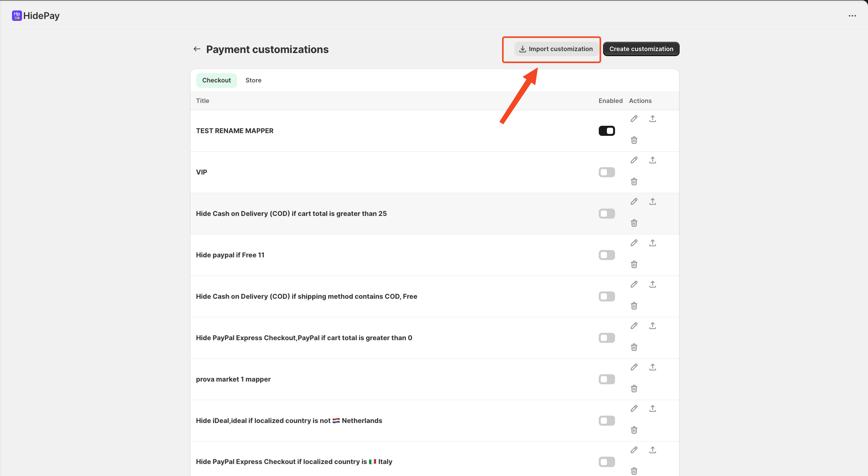Go back using the left arrow icon

point(197,49)
